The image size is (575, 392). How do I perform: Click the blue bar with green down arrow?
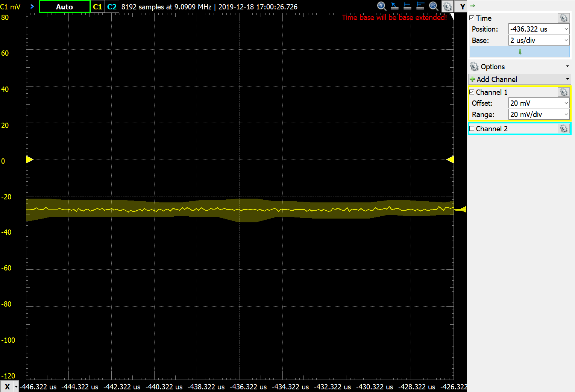pos(520,52)
